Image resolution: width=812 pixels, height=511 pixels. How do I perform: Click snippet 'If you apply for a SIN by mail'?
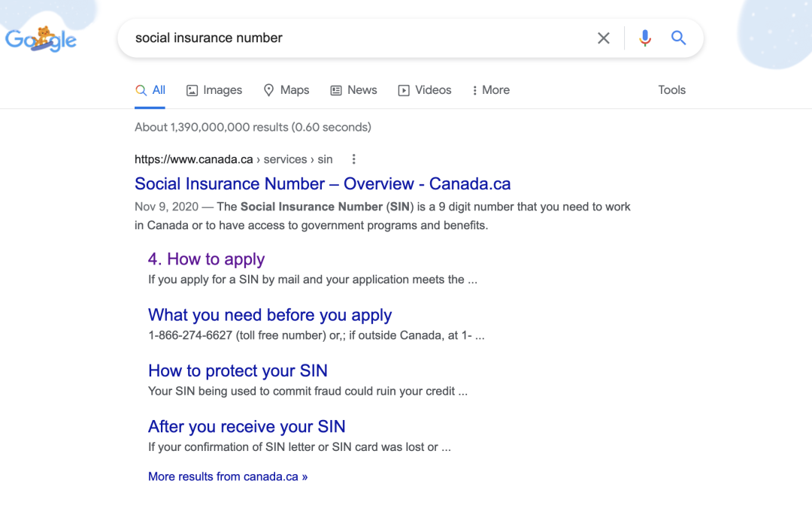pos(313,280)
